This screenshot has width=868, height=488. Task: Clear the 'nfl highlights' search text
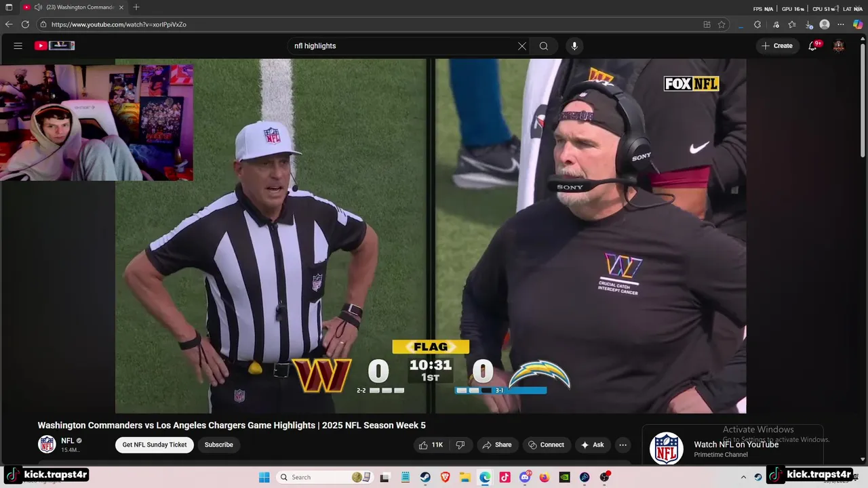521,46
